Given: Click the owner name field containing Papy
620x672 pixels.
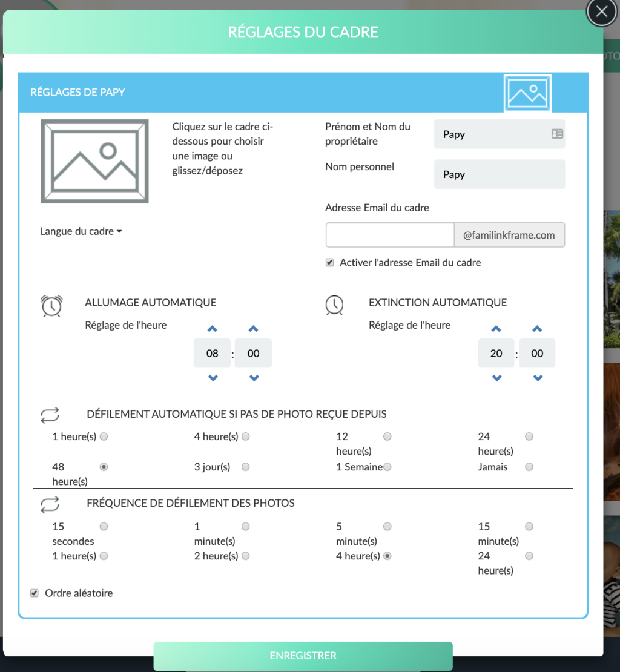Looking at the screenshot, I should (x=499, y=134).
